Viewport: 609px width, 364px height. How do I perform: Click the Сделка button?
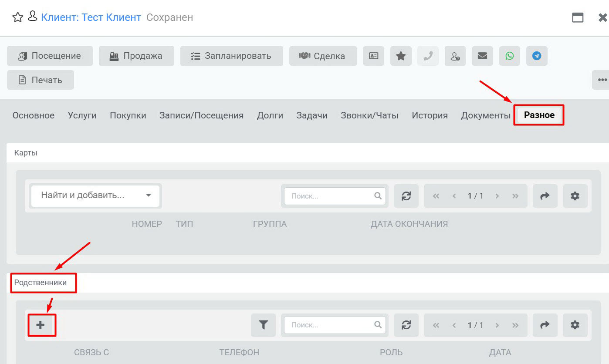coord(323,56)
